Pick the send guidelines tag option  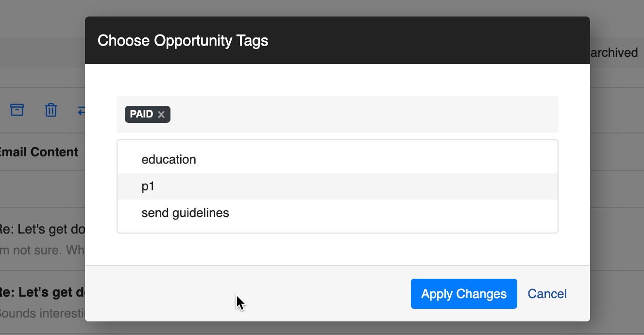[x=185, y=213]
